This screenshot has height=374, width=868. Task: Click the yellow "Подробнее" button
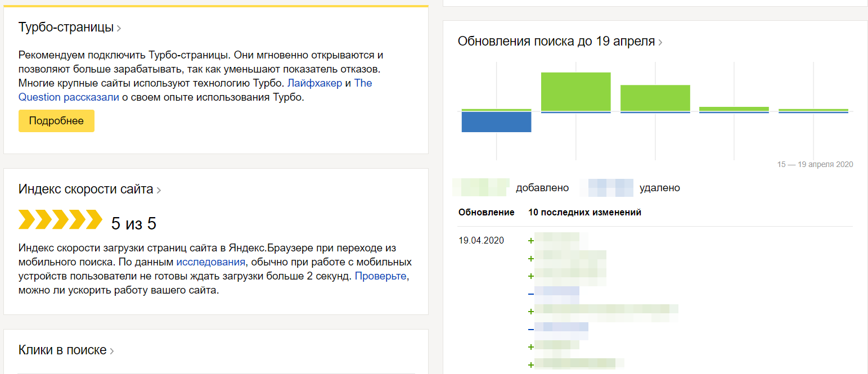click(56, 121)
